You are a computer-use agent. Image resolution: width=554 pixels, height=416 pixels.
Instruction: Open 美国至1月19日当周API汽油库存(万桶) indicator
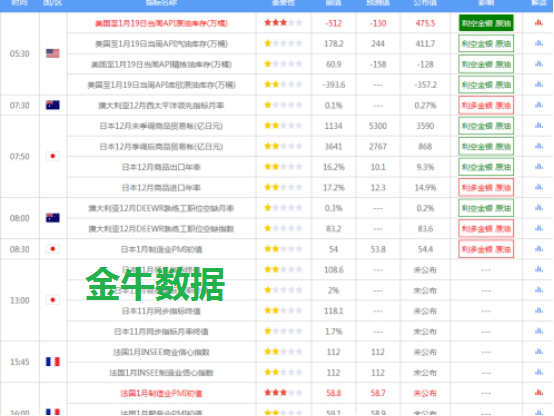(161, 44)
